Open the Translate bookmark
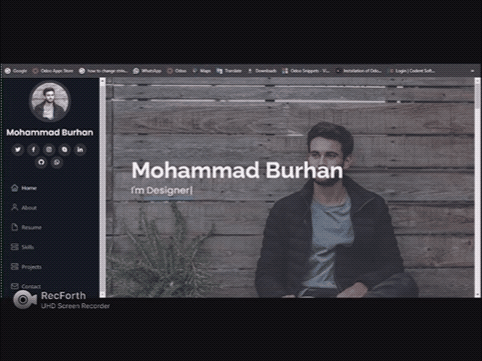The image size is (482, 361). pyautogui.click(x=229, y=71)
